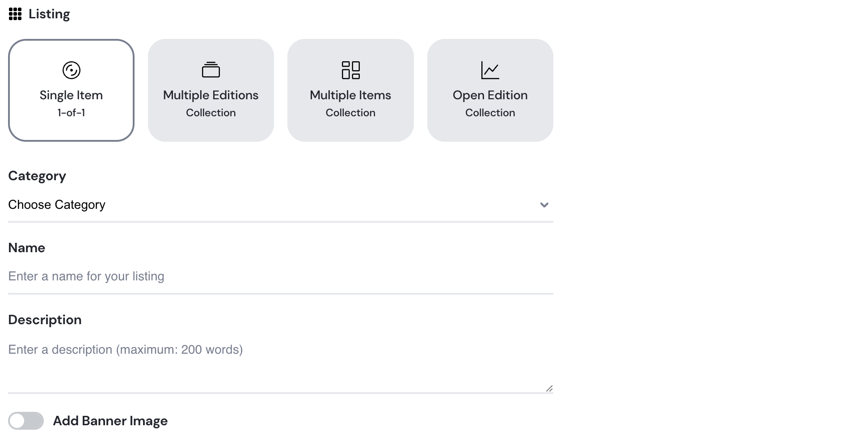Click the Listing section heading text

(x=49, y=14)
